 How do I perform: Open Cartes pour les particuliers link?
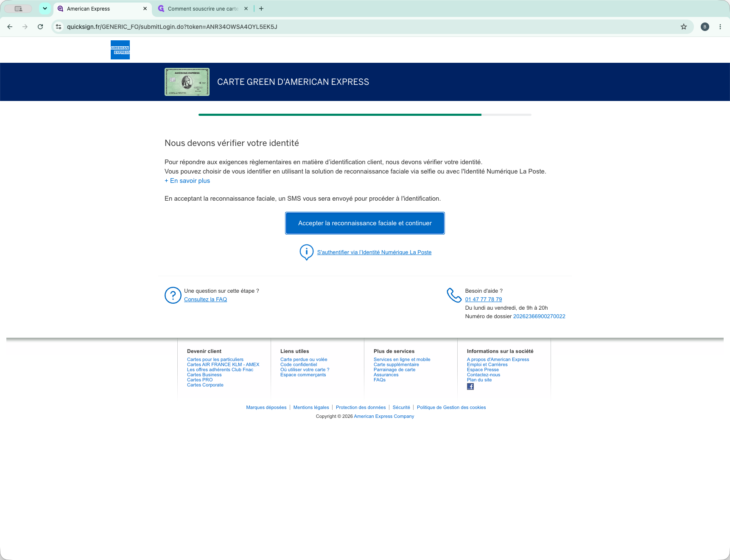coord(215,359)
